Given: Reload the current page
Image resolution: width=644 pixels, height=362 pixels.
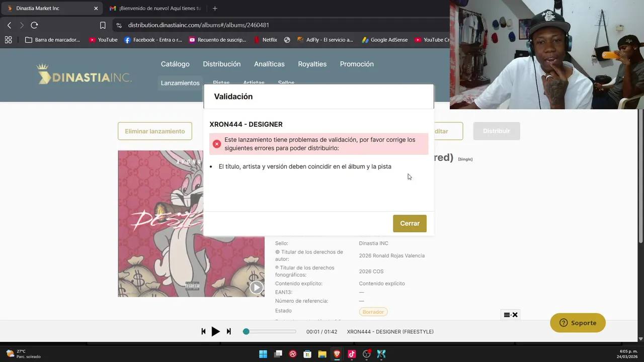Looking at the screenshot, I should [34, 25].
